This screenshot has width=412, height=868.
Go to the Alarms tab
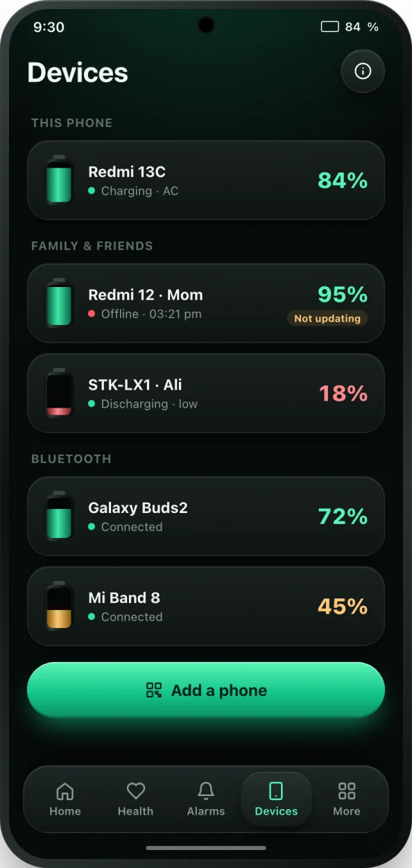click(206, 799)
